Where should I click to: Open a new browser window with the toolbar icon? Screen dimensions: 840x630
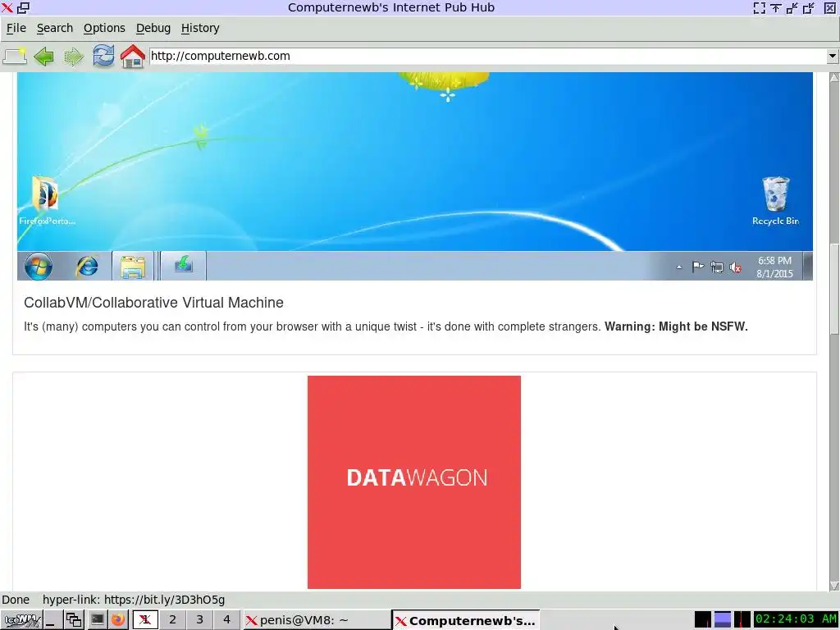click(15, 56)
